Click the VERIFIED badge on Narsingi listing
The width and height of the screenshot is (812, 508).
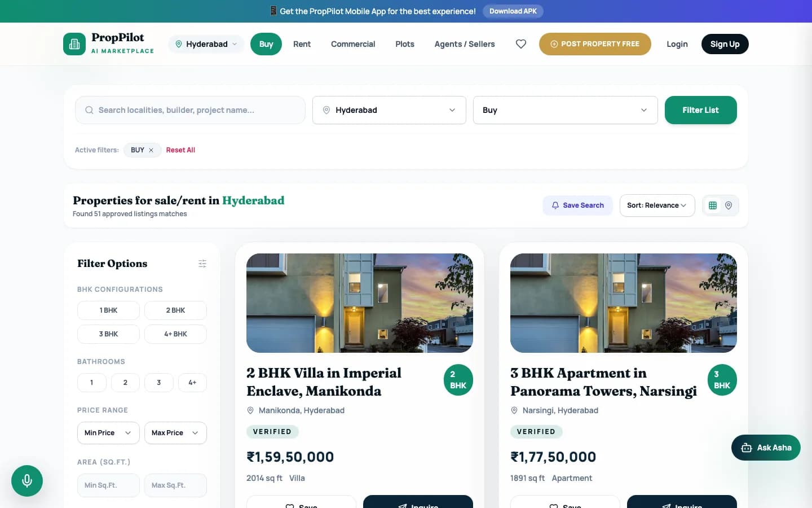coord(536,432)
